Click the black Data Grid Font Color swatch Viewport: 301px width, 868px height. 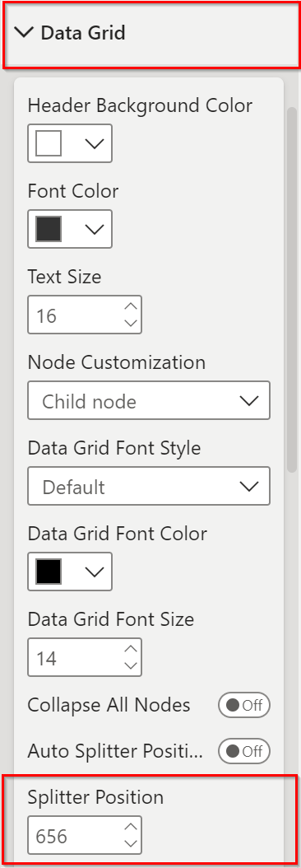pyautogui.click(x=49, y=572)
